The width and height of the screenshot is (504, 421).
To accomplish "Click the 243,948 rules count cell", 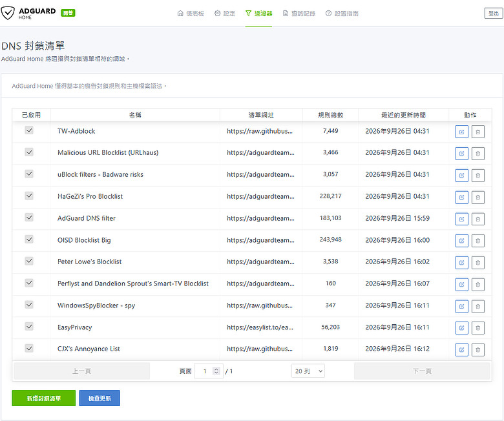I will [x=330, y=240].
